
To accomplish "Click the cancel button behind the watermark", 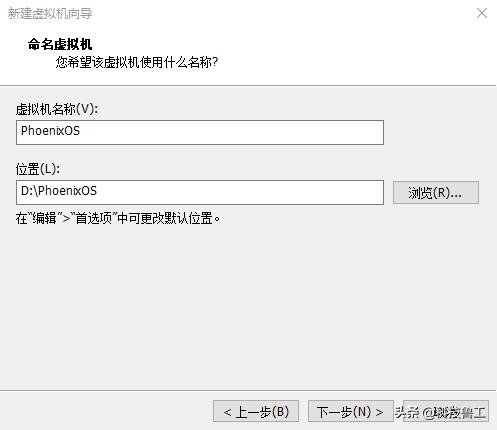I will 446,411.
